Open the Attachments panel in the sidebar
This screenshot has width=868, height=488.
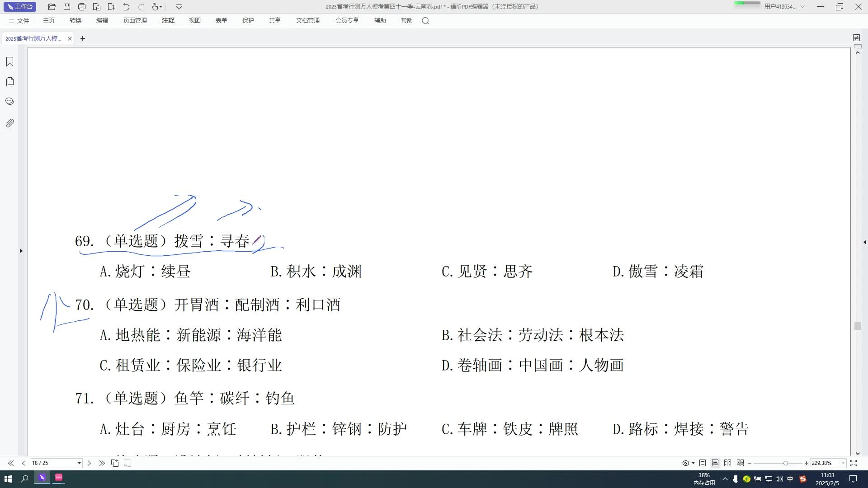point(9,122)
